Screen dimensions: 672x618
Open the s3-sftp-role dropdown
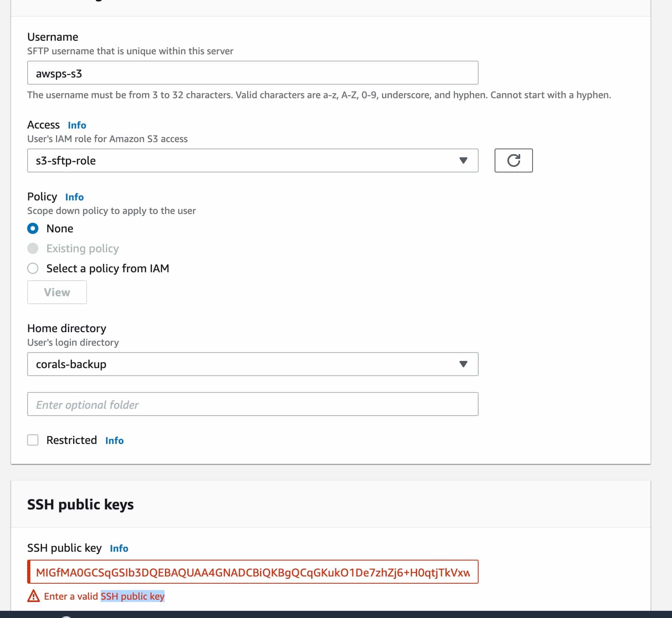click(252, 160)
